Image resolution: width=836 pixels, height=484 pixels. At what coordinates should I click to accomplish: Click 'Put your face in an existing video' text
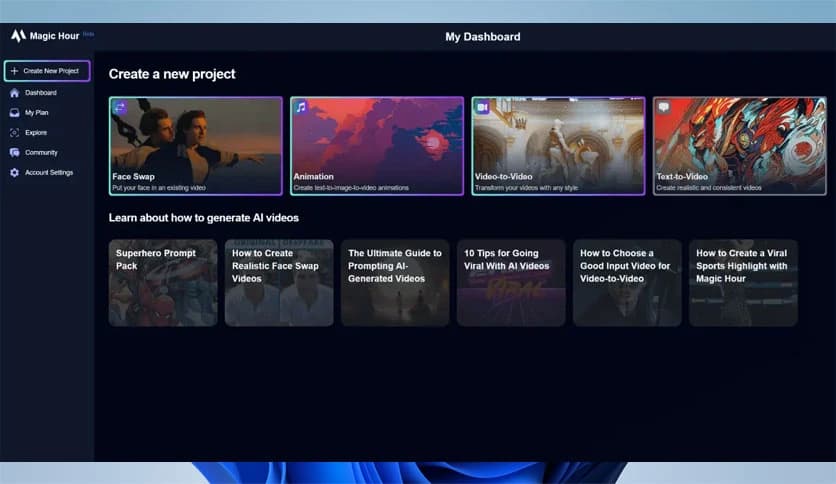coord(159,188)
